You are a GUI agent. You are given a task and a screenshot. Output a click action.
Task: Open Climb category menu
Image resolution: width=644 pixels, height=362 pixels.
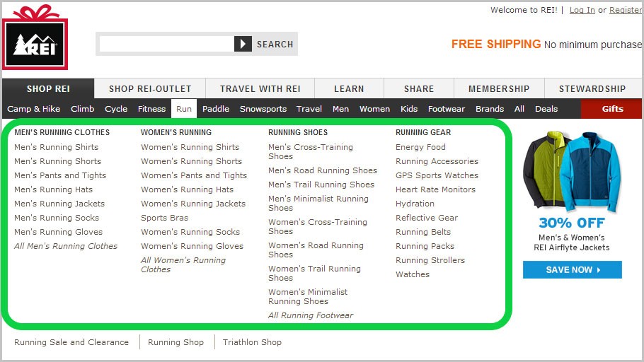[83, 109]
